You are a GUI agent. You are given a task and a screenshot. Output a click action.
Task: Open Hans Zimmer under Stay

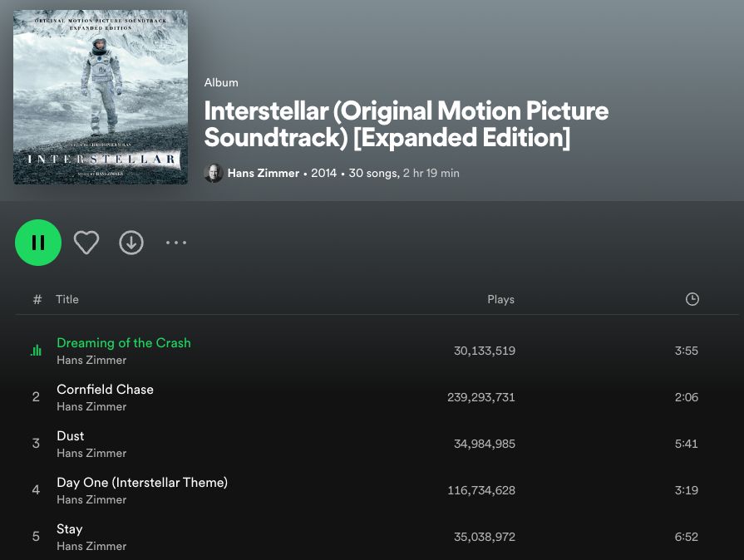tap(91, 546)
